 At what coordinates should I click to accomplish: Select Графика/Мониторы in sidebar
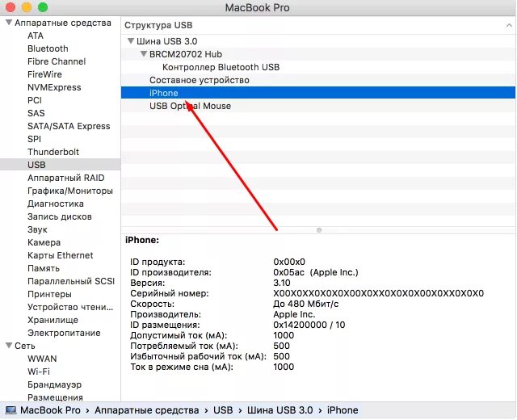70,191
